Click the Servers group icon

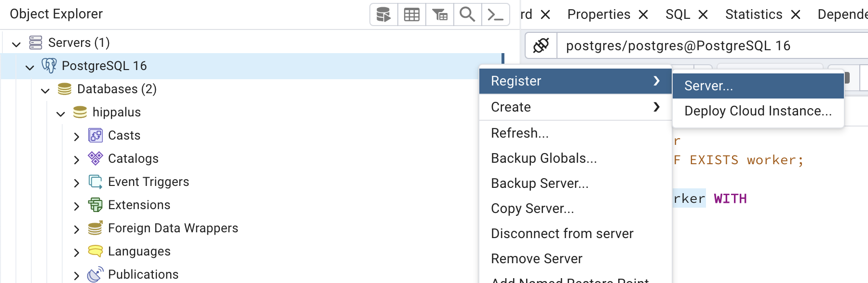point(36,42)
